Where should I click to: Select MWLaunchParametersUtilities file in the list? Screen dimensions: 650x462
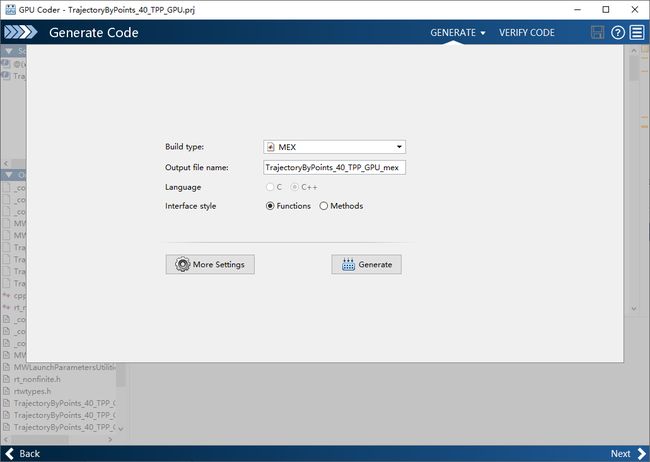tap(64, 367)
